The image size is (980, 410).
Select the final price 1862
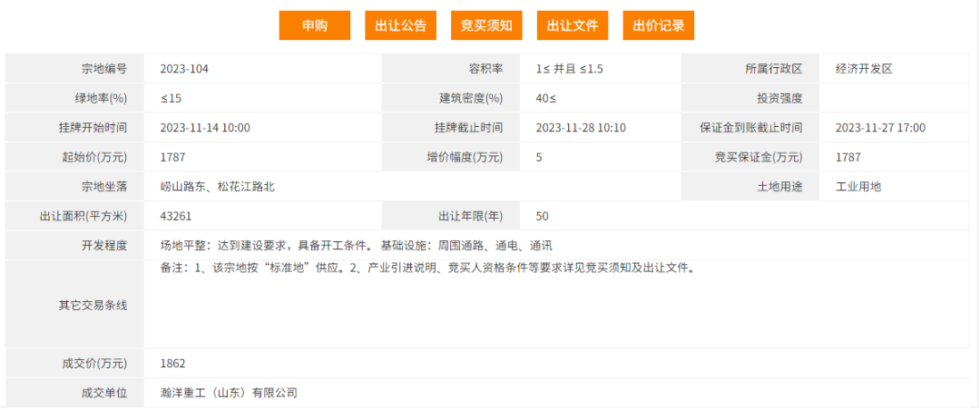(172, 364)
